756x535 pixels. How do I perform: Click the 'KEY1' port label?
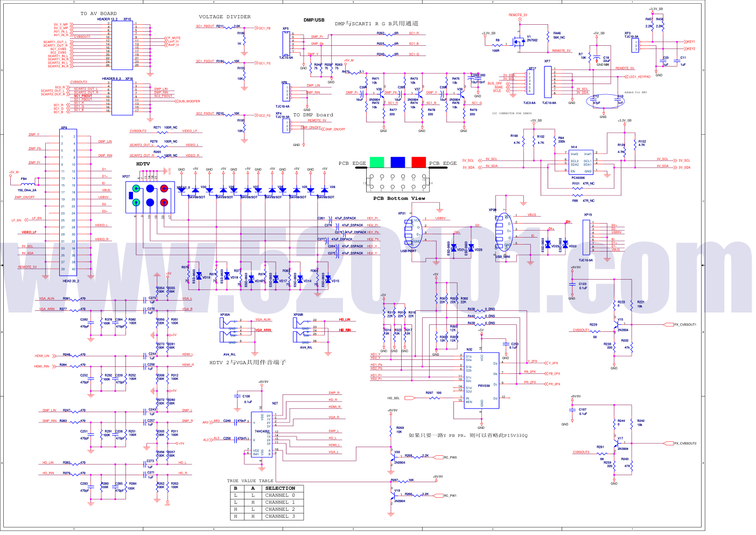(x=691, y=41)
